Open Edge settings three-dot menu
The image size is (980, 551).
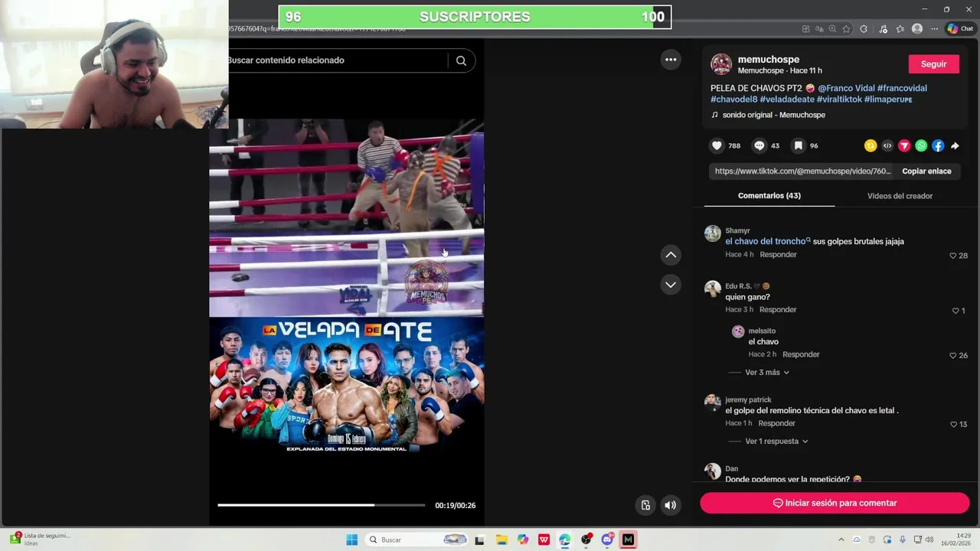[x=934, y=29]
